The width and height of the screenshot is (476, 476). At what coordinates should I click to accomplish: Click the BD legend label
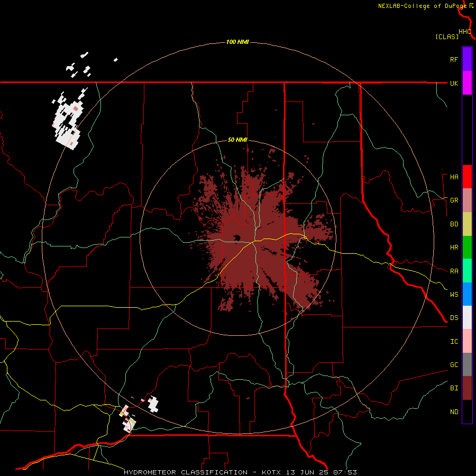pos(454,224)
